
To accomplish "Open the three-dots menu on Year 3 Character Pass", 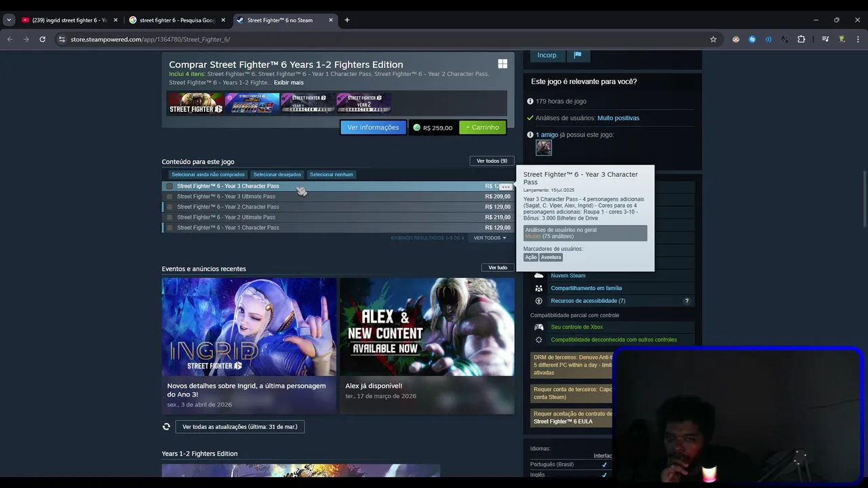I will [x=505, y=186].
